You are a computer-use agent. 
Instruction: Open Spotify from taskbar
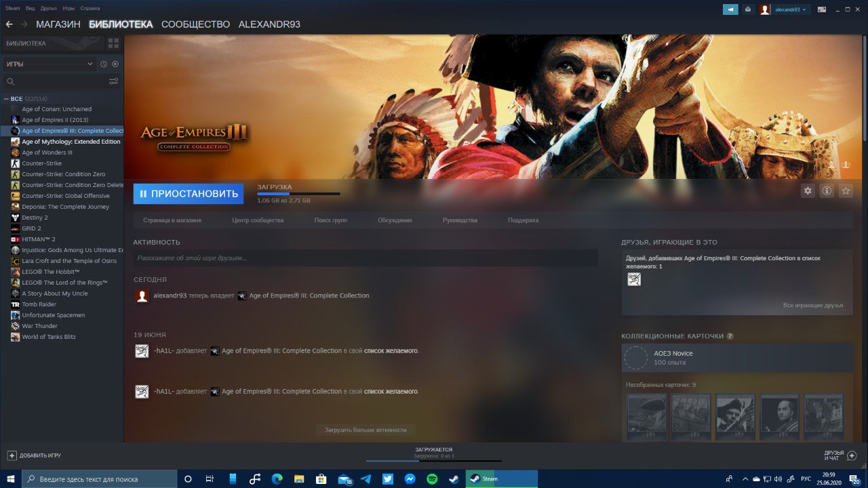pos(432,479)
